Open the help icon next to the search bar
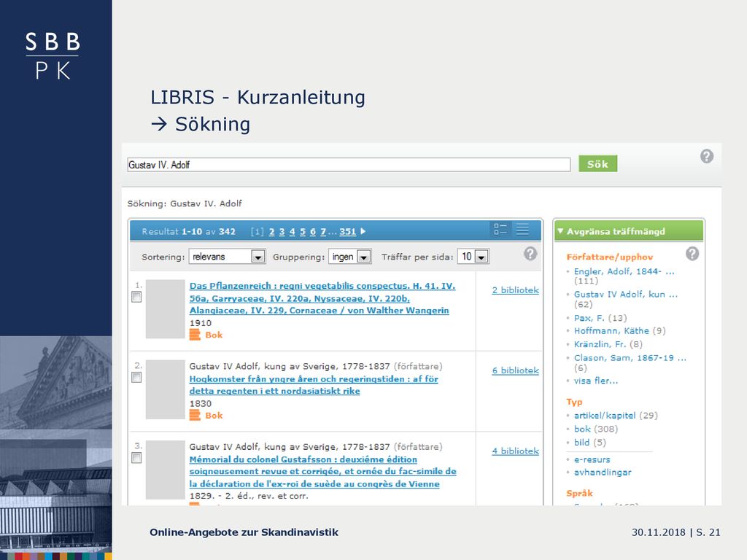The image size is (747, 560). click(706, 156)
